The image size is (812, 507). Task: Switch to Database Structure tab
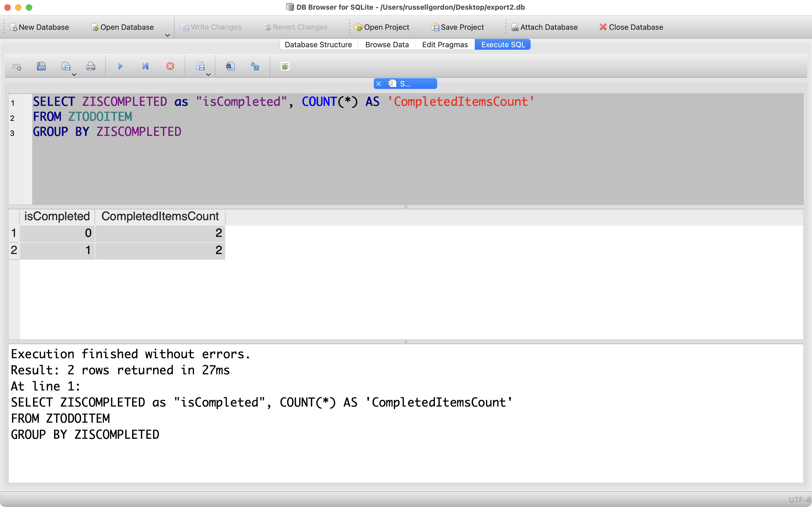(318, 45)
